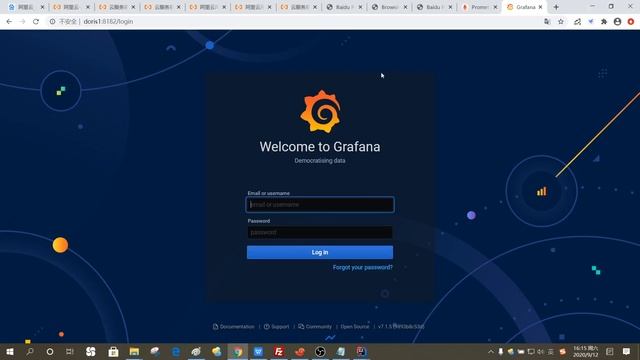
Task: Focus the Password input field
Action: point(320,232)
